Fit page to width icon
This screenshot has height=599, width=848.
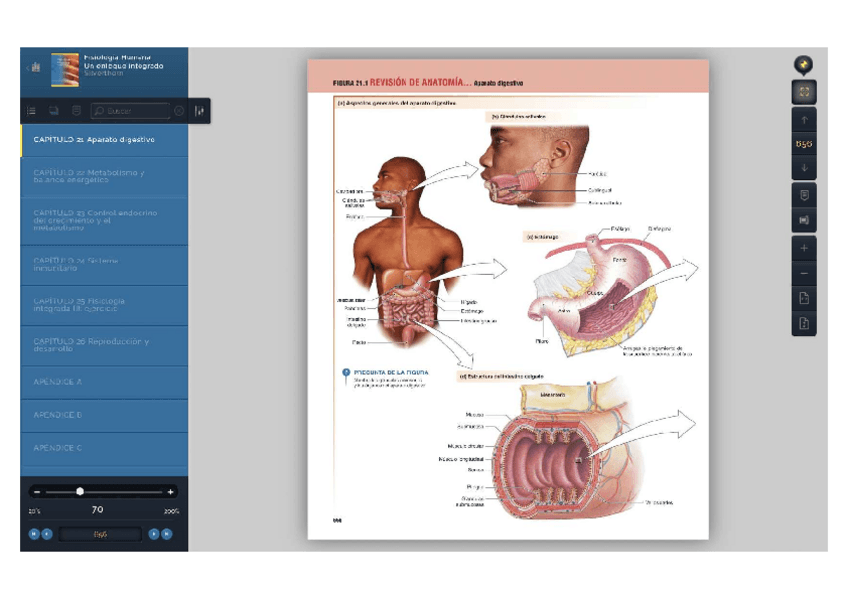point(804,298)
